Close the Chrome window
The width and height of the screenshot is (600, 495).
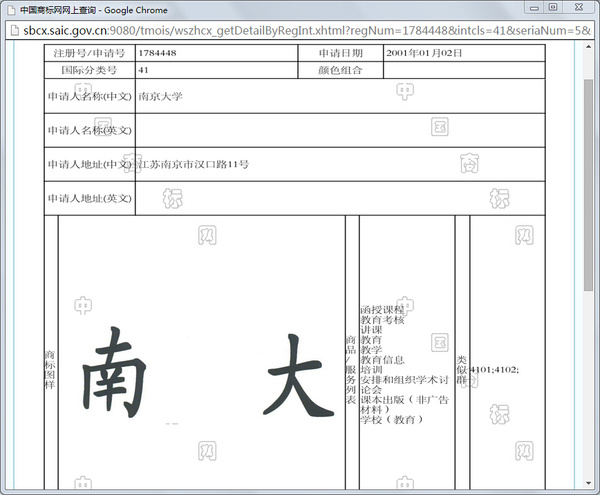coord(579,7)
